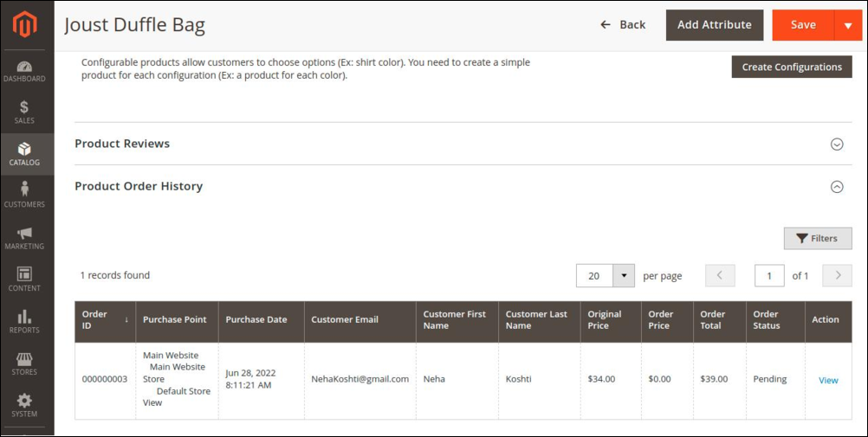The height and width of the screenshot is (437, 868).
Task: Open the Stores sidebar icon
Action: (24, 363)
